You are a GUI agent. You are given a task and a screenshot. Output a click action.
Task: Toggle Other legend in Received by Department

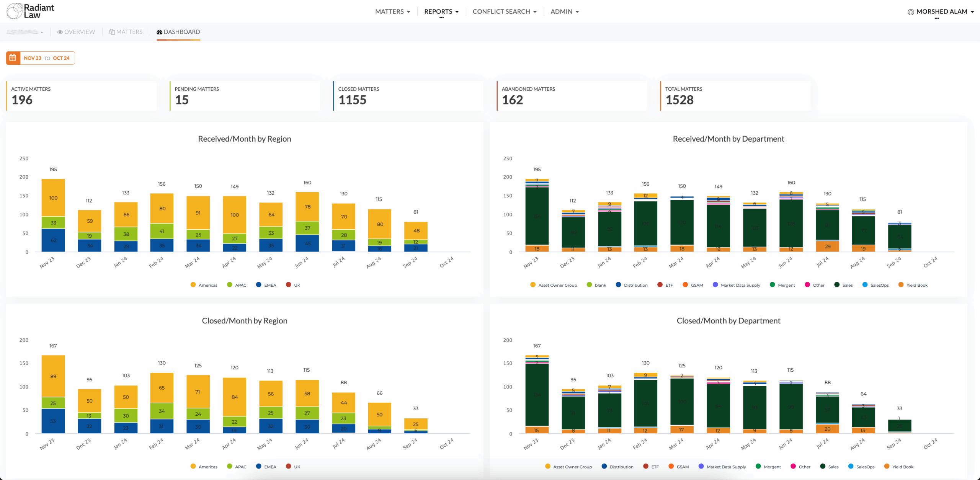[x=815, y=285]
